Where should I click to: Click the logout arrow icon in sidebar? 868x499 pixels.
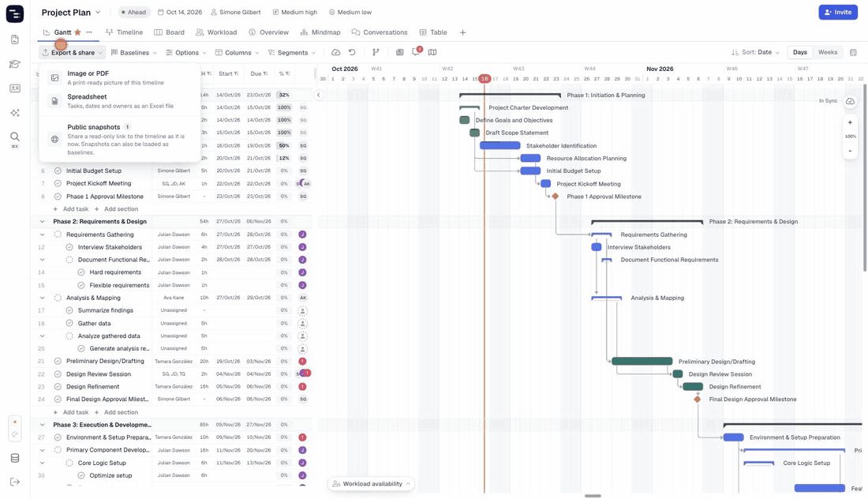[15, 482]
